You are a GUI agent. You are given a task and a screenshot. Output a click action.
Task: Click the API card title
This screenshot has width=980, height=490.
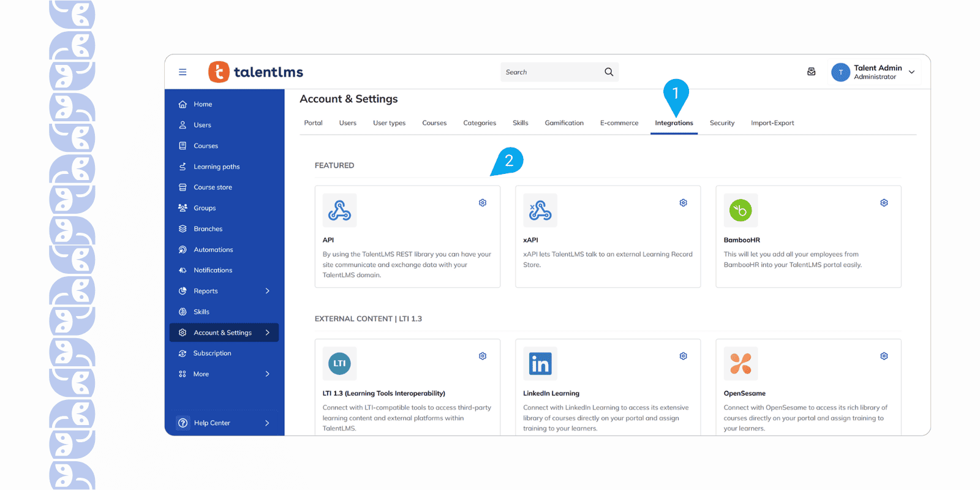(x=328, y=240)
